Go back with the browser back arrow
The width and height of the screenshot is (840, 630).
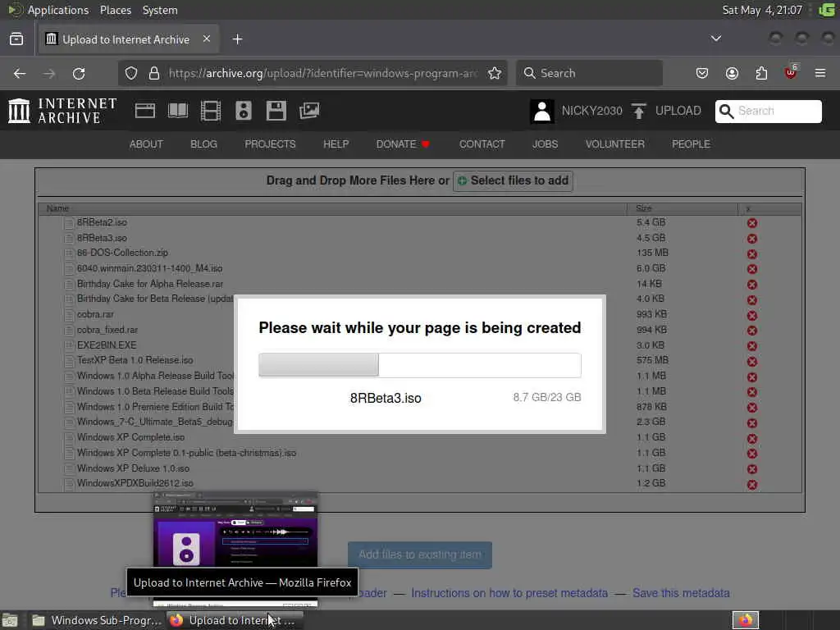20,73
